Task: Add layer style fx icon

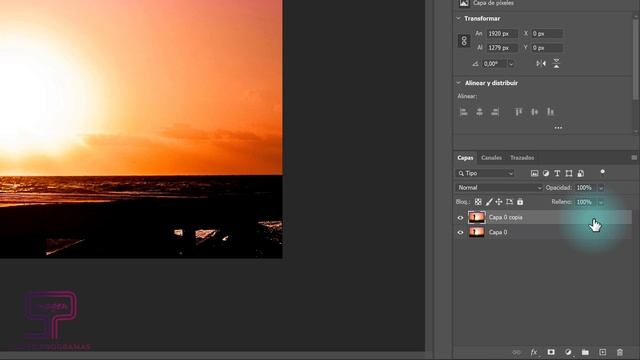Action: (534, 352)
